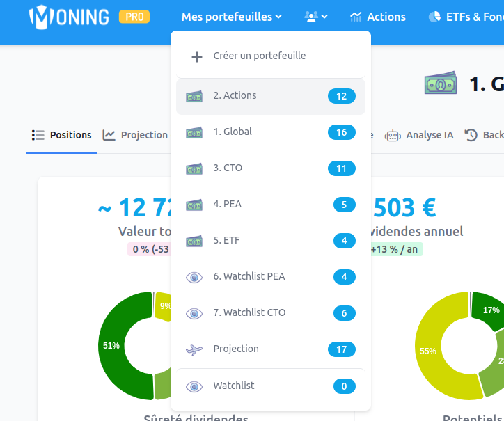The image size is (504, 421).
Task: Open the Projection portfolio entry
Action: tap(271, 349)
